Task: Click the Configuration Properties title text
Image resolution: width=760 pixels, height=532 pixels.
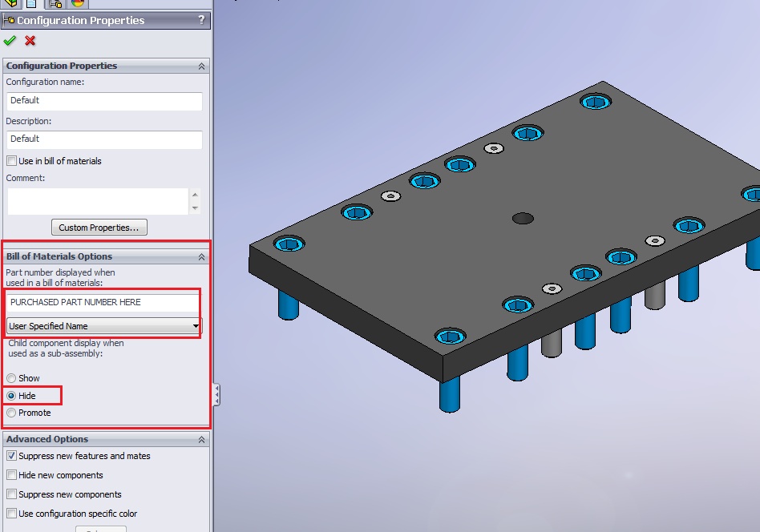Action: click(x=80, y=20)
